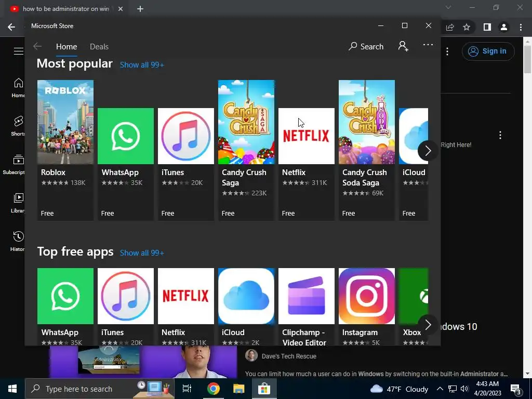Open Chrome from taskbar
The height and width of the screenshot is (399, 532).
(x=214, y=389)
